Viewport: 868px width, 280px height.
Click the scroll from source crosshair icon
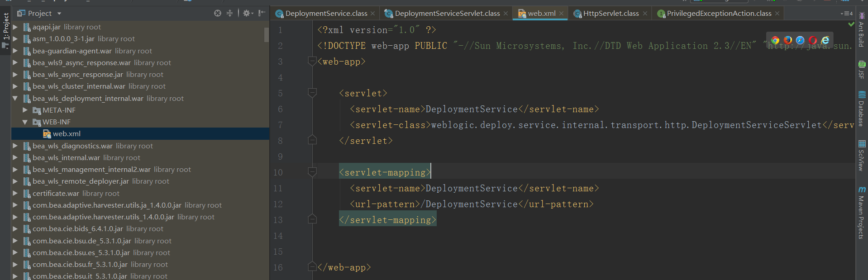click(218, 13)
